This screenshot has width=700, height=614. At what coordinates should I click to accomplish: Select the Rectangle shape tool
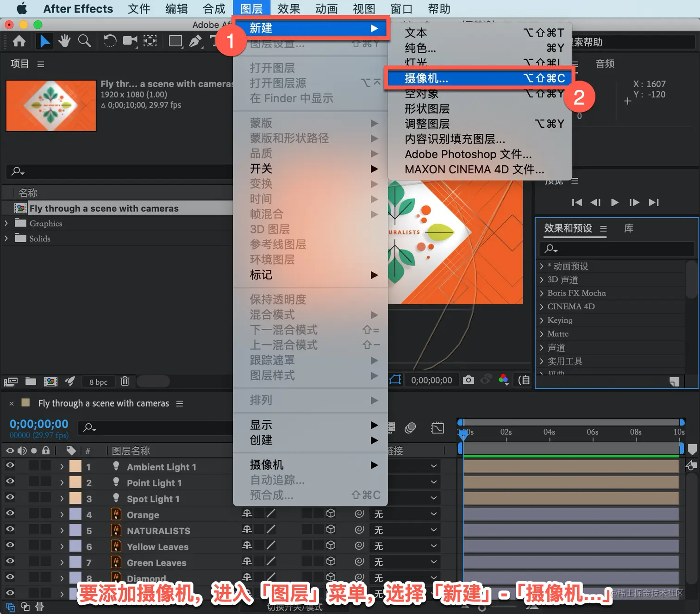click(175, 42)
